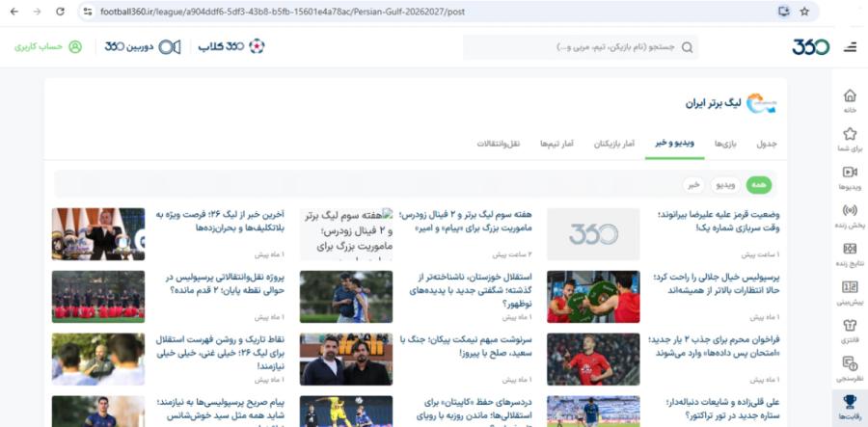Click the red-jersey player running thumbnail
Image resolution: width=868 pixels, height=427 pixels.
point(593,359)
